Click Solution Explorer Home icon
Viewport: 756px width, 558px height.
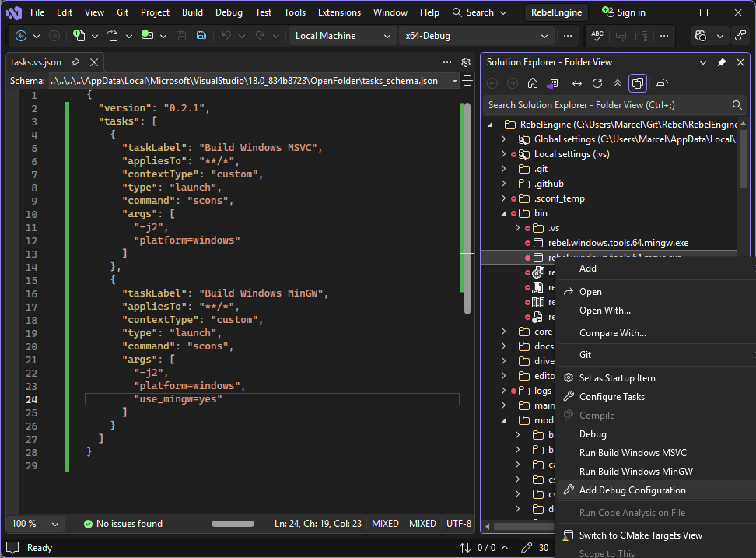(x=533, y=83)
